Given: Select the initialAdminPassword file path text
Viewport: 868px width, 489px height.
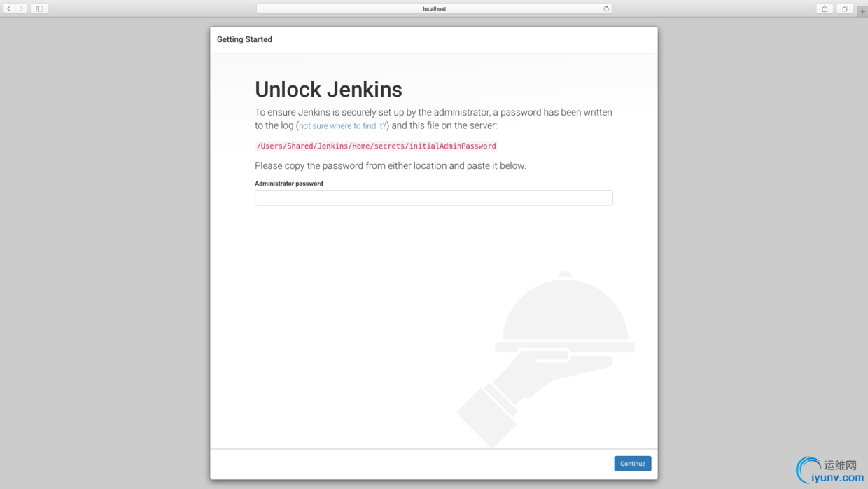Looking at the screenshot, I should pos(376,146).
